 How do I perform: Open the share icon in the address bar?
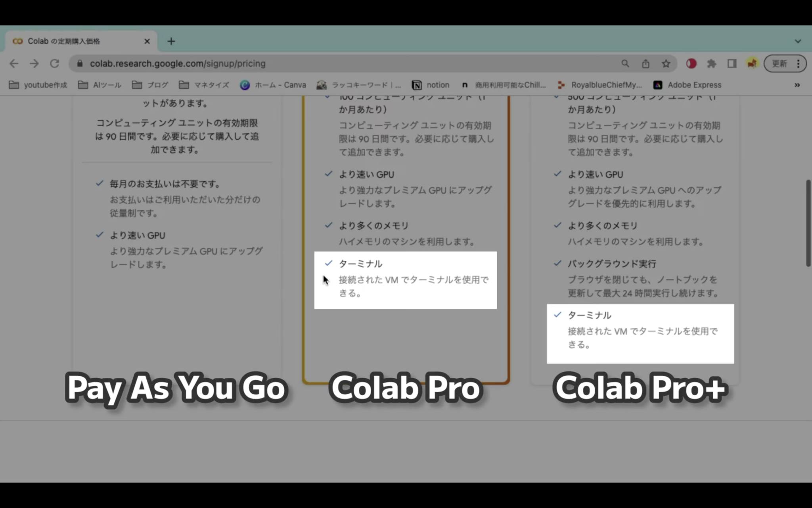click(645, 63)
